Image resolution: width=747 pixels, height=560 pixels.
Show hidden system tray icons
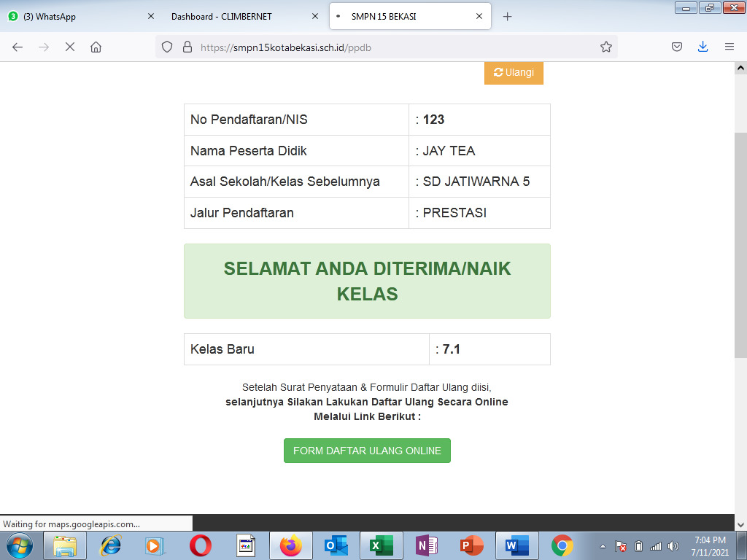[x=603, y=546]
